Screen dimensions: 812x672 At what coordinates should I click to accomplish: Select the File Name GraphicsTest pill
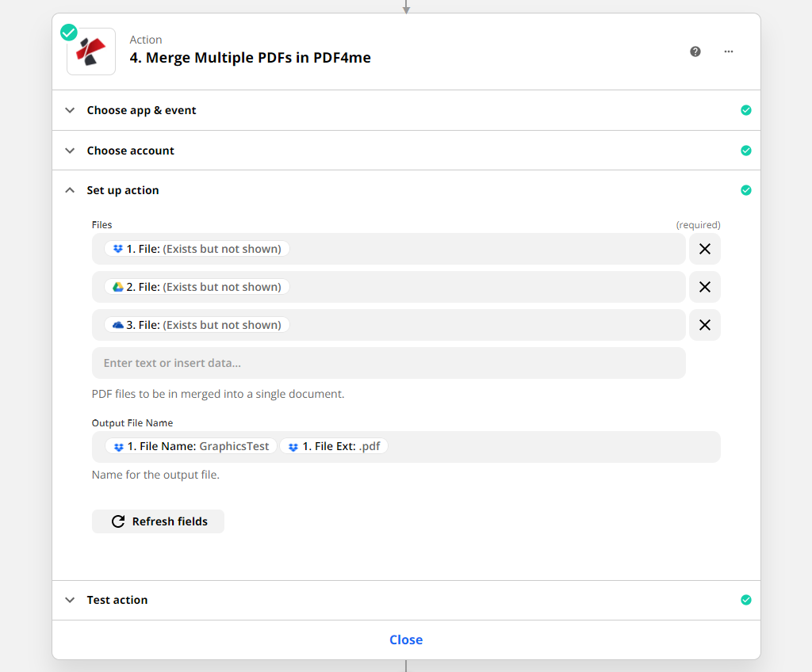click(191, 446)
